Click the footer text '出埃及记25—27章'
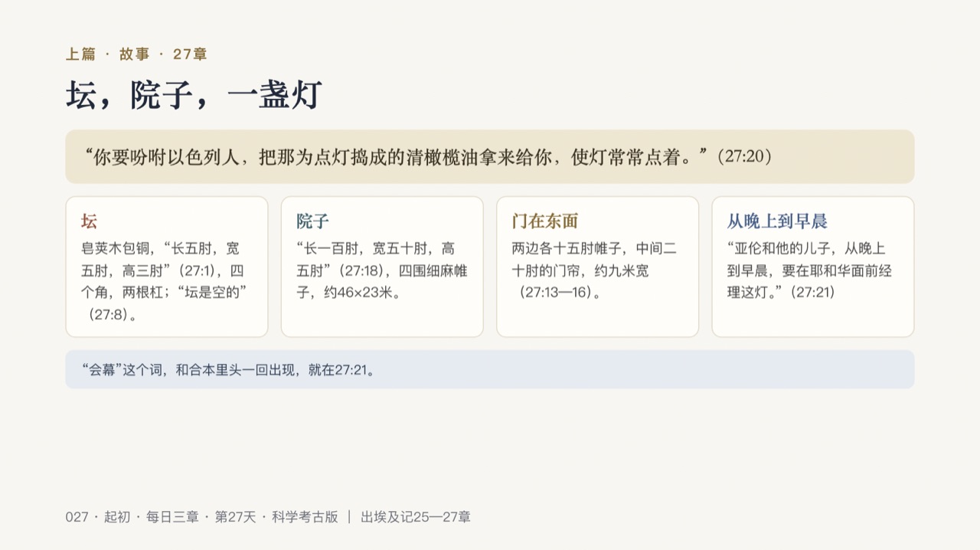 416,517
